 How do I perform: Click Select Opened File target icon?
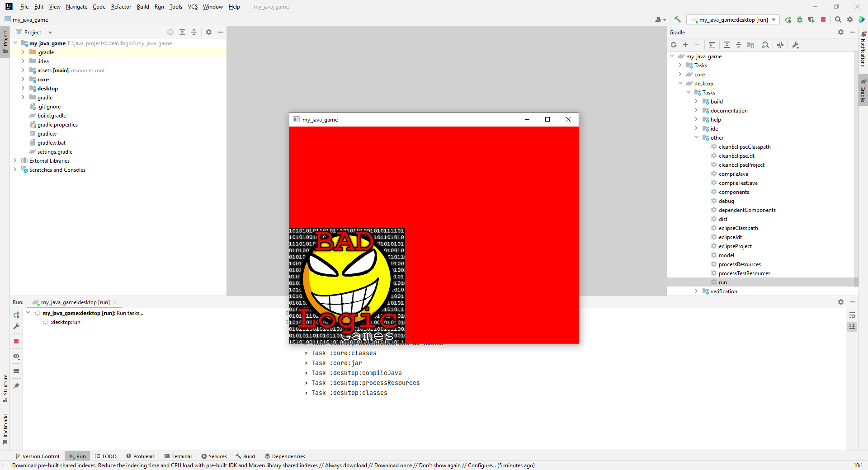pyautogui.click(x=170, y=32)
